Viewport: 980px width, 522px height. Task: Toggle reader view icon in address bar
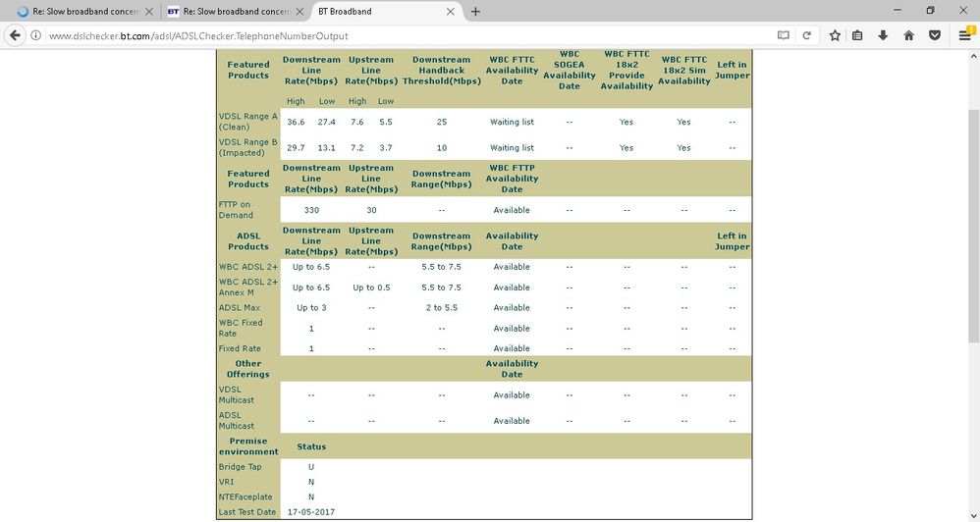[783, 35]
